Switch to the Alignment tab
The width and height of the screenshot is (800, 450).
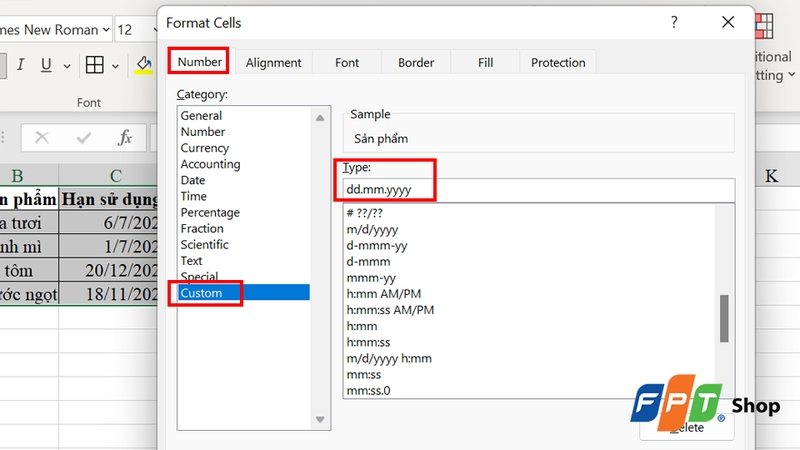coord(273,62)
